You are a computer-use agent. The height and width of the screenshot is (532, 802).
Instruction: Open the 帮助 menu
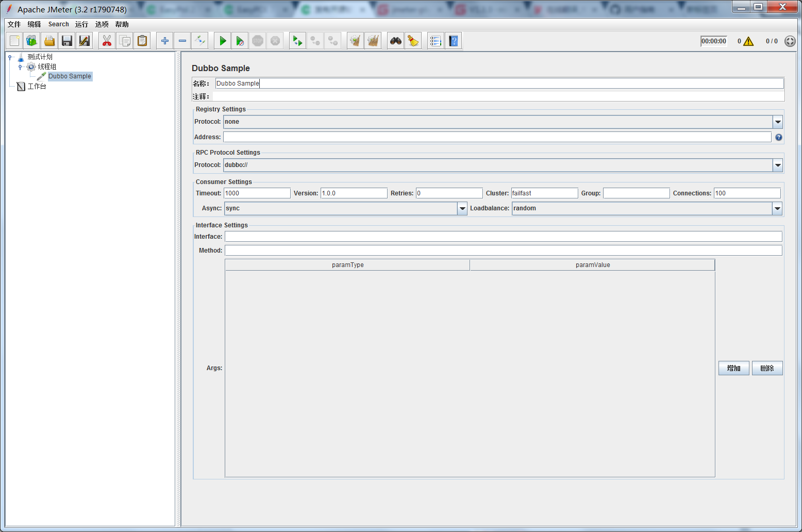(x=122, y=24)
